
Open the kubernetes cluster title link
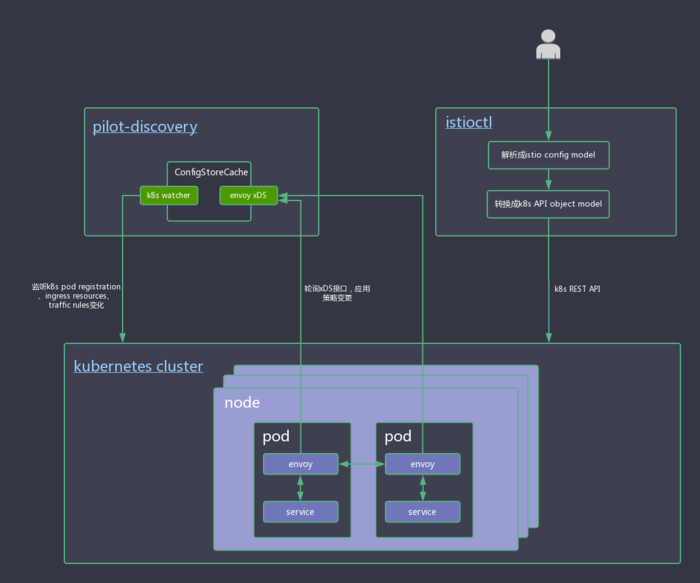(x=138, y=366)
